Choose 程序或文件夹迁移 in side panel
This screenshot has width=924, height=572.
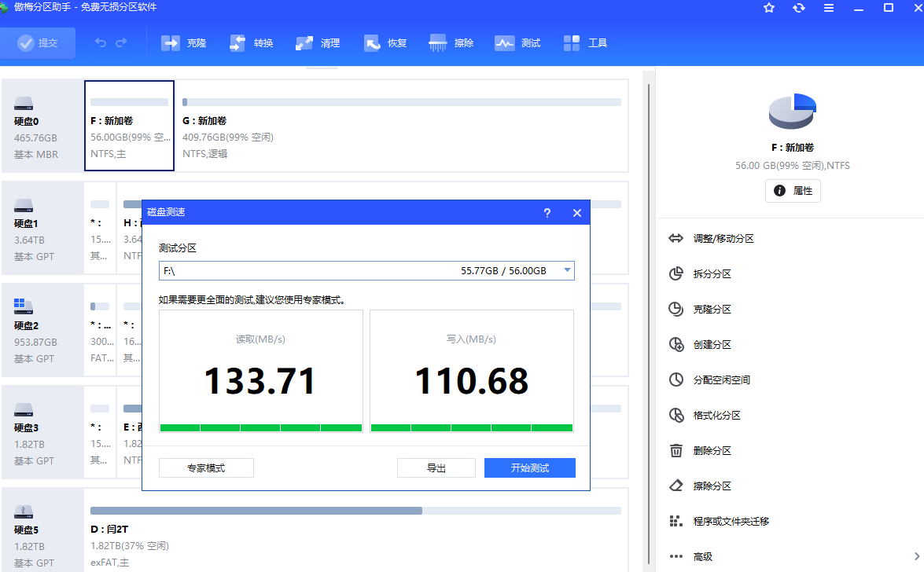(x=719, y=522)
